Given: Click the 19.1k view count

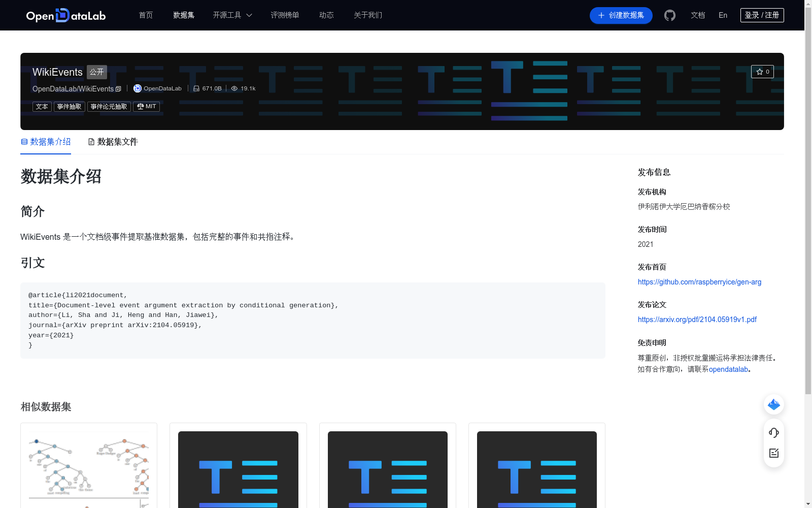Looking at the screenshot, I should point(248,88).
